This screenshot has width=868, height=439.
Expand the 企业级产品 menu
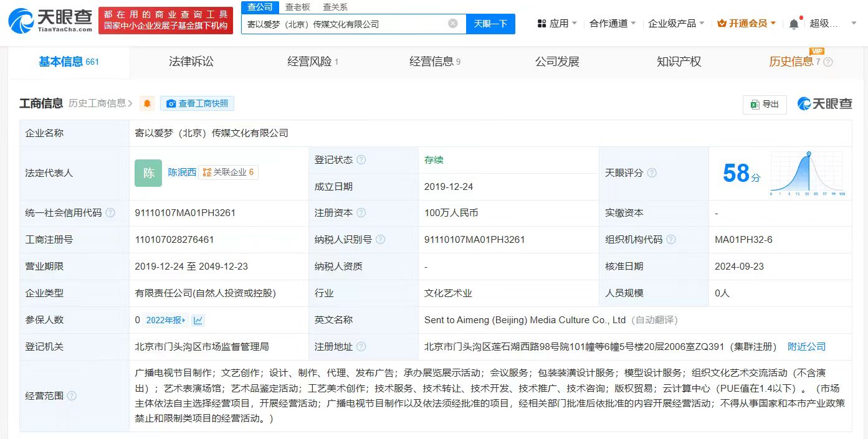[x=676, y=24]
